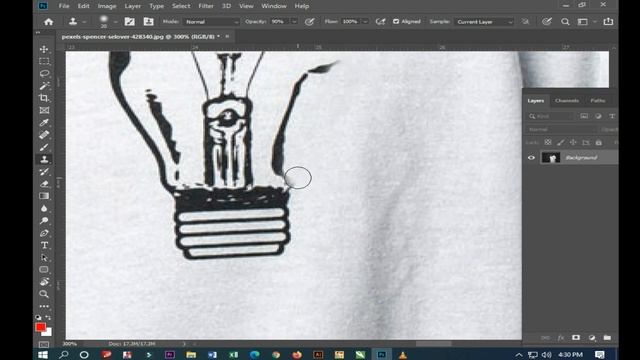Toggle lock position

(x=573, y=142)
